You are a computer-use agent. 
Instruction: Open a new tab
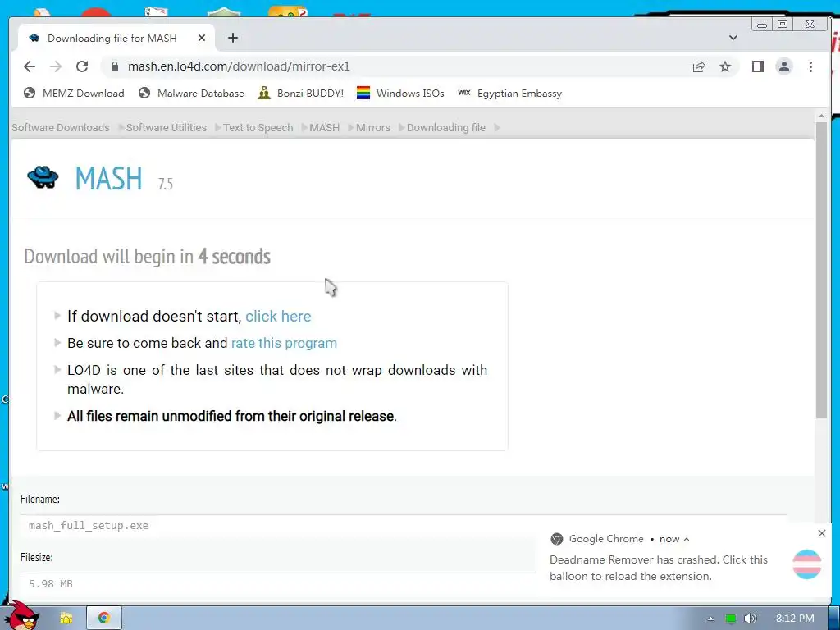pos(232,38)
